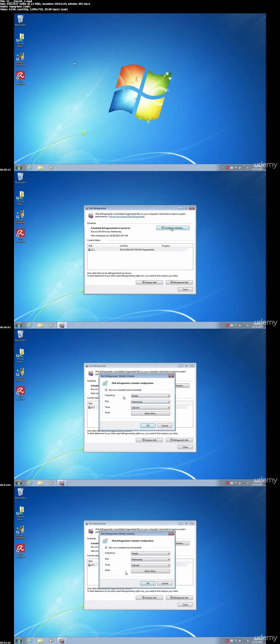Open the Start menu in the 00:01:24 frame
The height and width of the screenshot is (644, 280).
pos(19,640)
